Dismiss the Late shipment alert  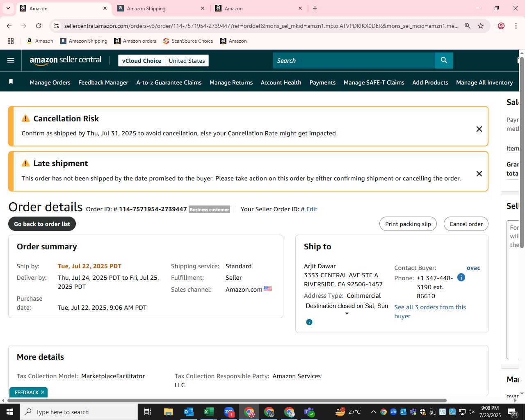[479, 173]
